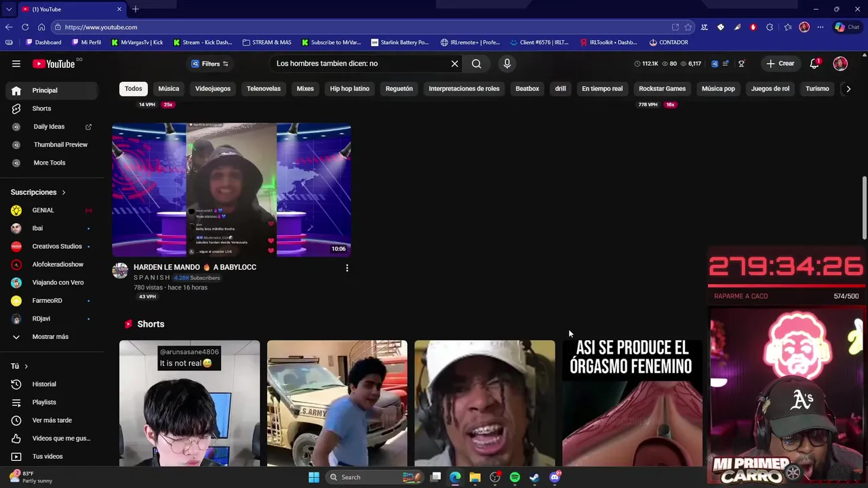Select the Todos filter chip
The width and height of the screenshot is (868, 488).
(x=134, y=89)
